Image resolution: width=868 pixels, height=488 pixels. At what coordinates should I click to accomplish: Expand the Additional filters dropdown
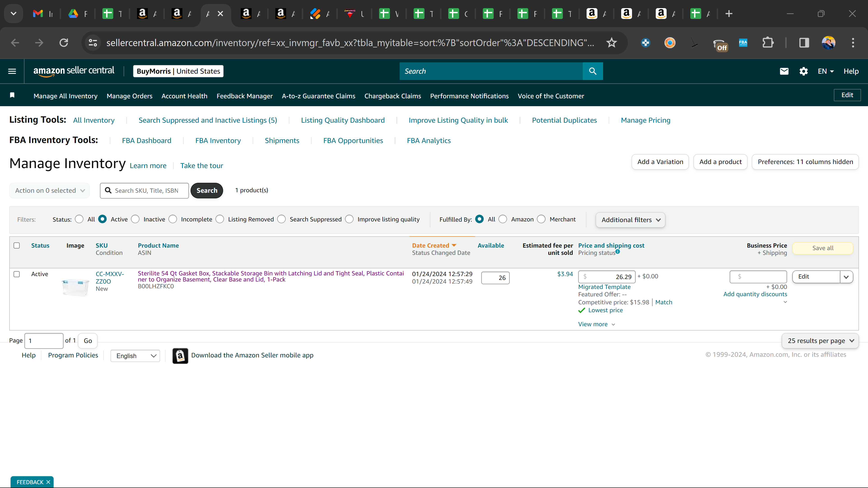[x=630, y=220]
